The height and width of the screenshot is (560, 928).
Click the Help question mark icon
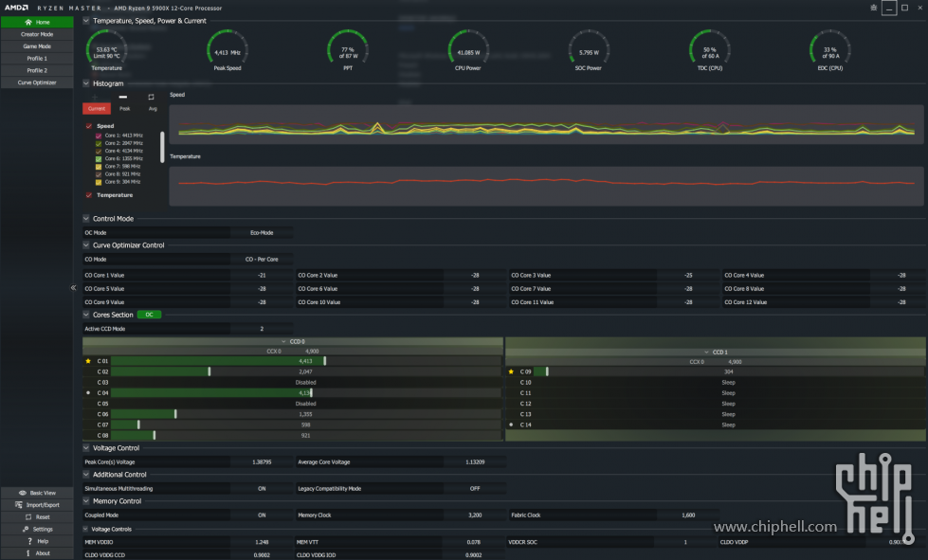pos(29,541)
